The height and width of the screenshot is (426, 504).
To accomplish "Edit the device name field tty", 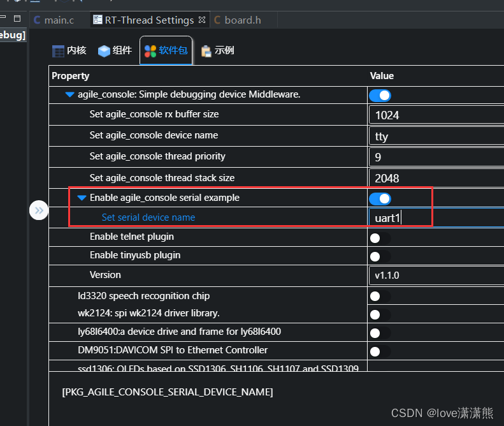I will [436, 136].
